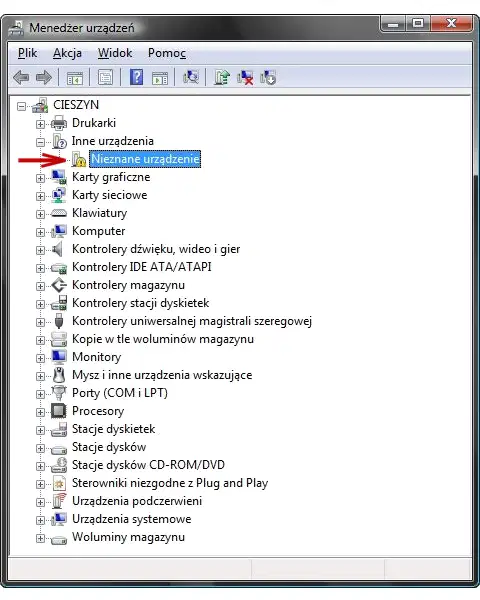This screenshot has width=480, height=600.
Task: Expand the Drukarki node
Action: (40, 124)
